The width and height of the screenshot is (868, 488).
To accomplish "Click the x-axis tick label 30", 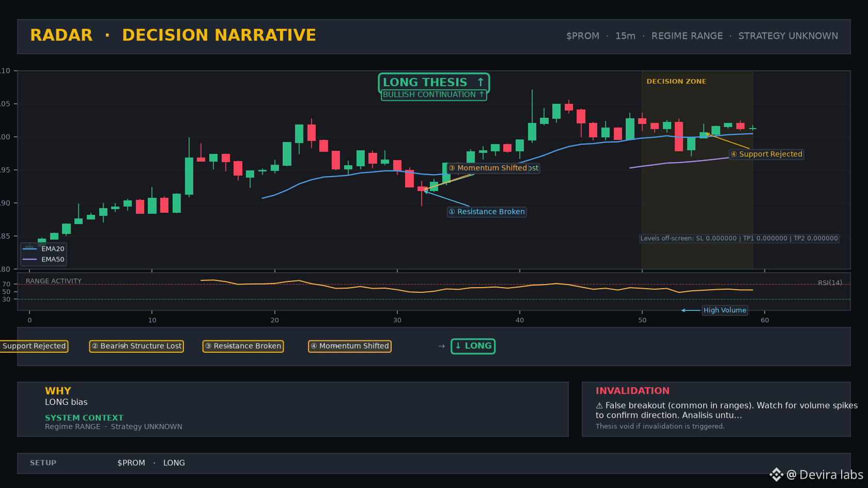I will pyautogui.click(x=397, y=320).
